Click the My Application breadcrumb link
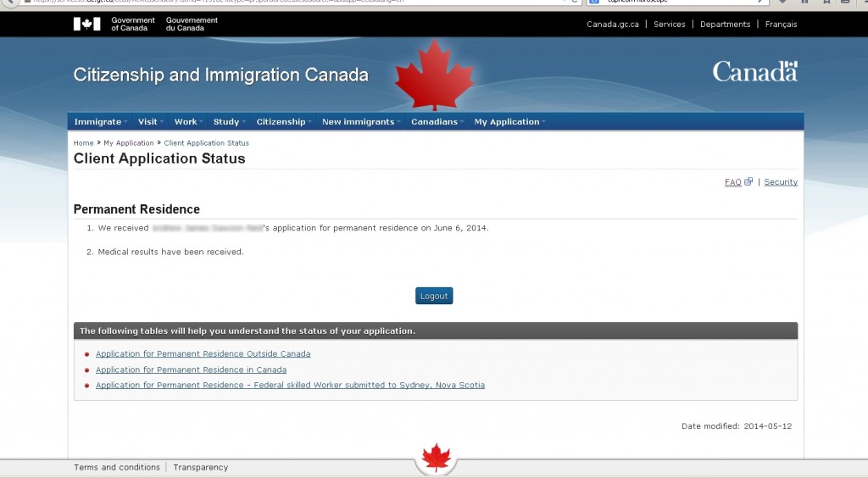Screen dimensions: 868x478 tap(129, 142)
